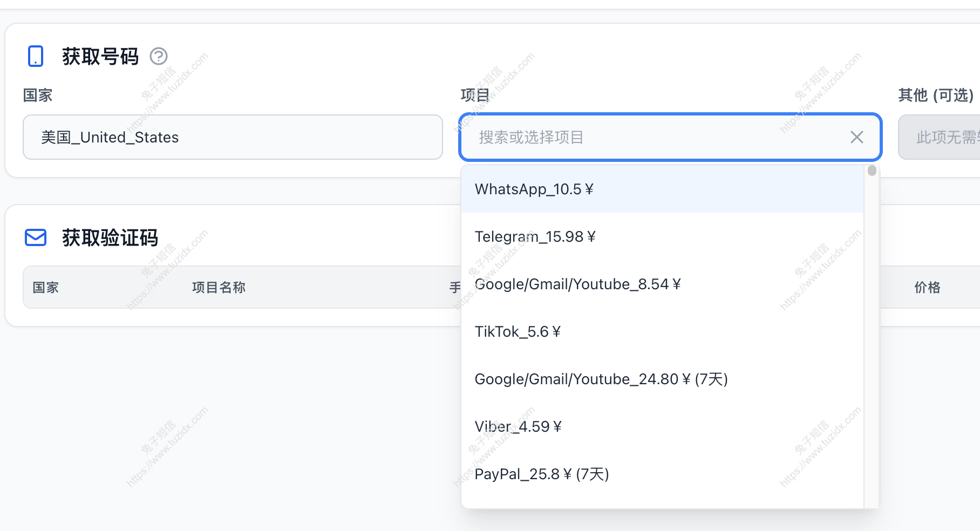
Task: Click the project dropdown list scrollbar thumb
Action: 872,171
